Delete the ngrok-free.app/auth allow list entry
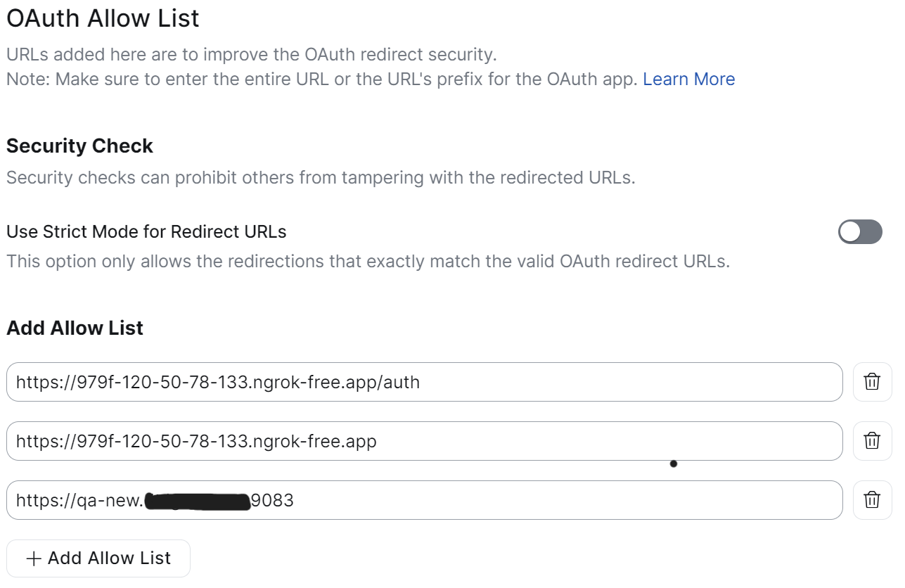The width and height of the screenshot is (905, 588). pyautogui.click(x=872, y=382)
